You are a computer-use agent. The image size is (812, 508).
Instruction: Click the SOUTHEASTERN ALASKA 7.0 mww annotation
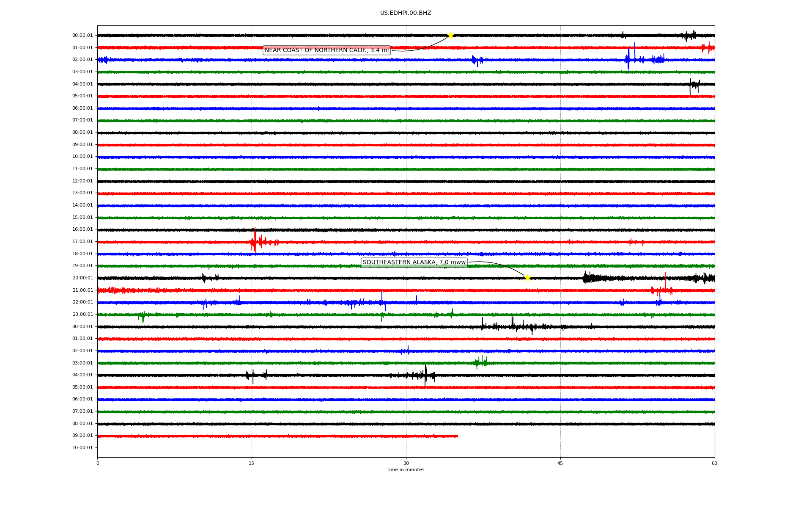(414, 262)
